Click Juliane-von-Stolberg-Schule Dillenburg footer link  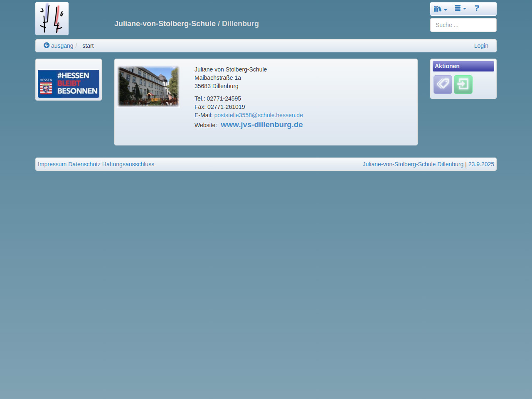point(413,164)
